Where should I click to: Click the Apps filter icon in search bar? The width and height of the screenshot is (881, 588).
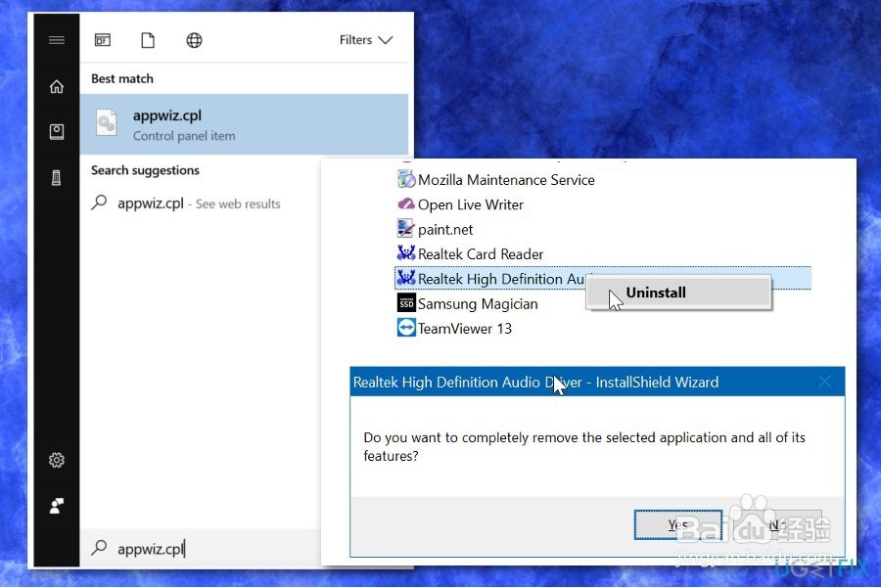[x=102, y=40]
